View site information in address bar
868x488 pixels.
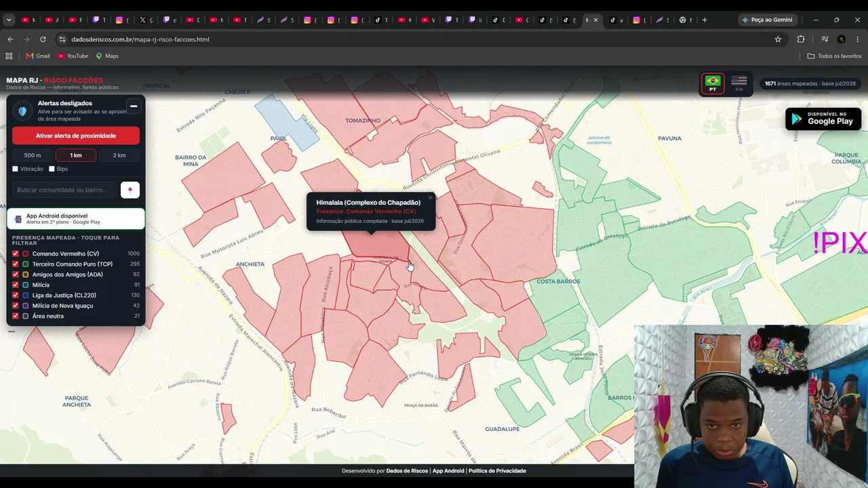[62, 39]
